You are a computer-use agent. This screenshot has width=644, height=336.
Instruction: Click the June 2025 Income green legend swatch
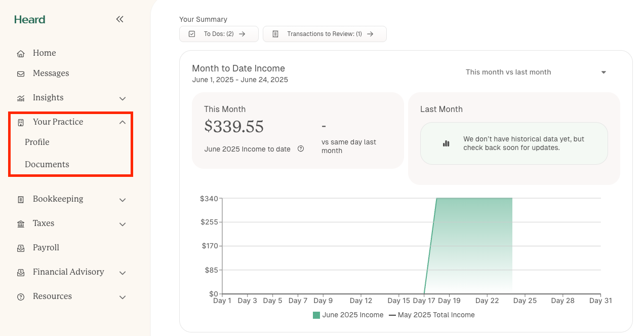pos(315,315)
